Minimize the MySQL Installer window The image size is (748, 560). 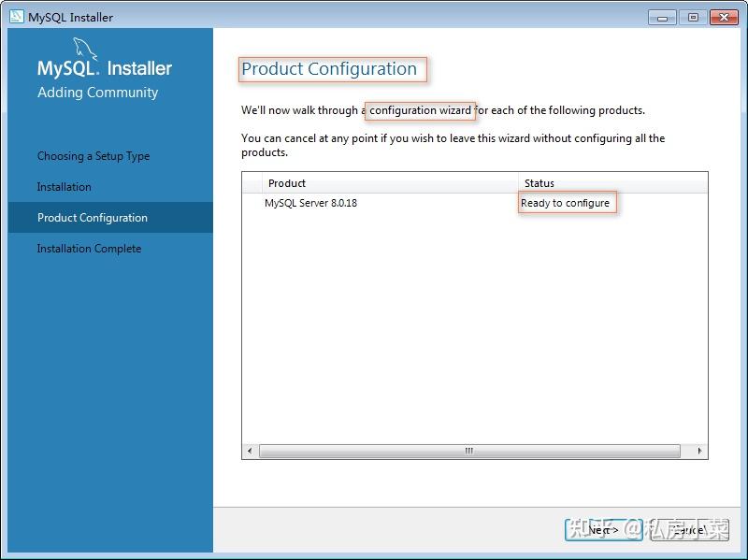662,18
